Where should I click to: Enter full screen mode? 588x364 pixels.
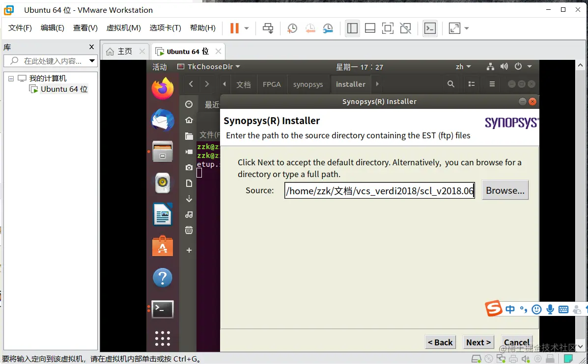click(388, 28)
